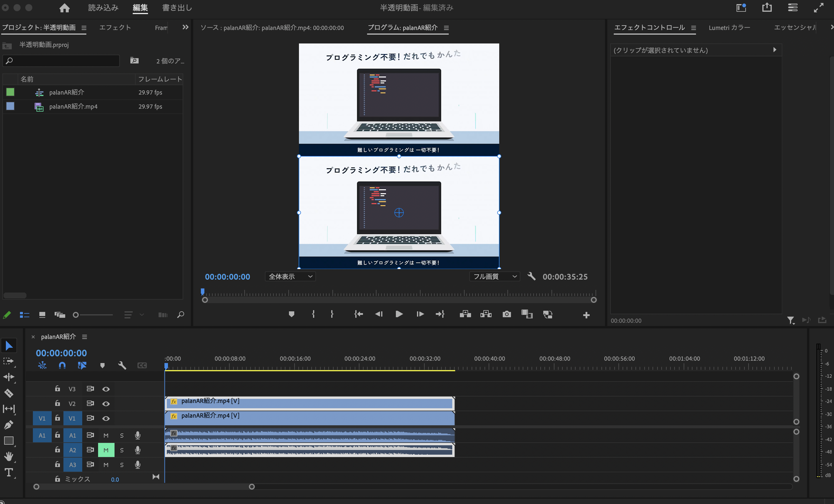Open the フル画質 playback resolution dropdown
834x504 pixels.
495,277
